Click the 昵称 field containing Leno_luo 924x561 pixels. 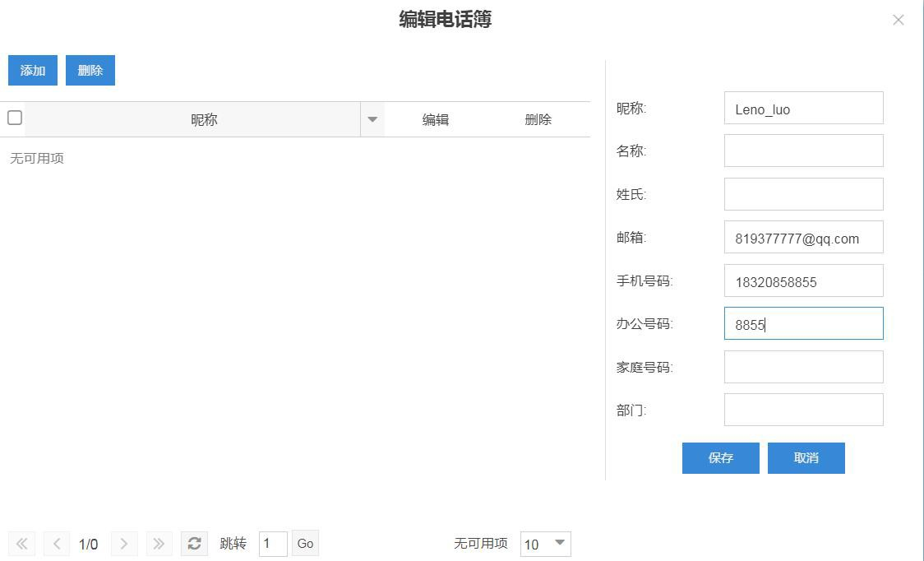(x=803, y=108)
